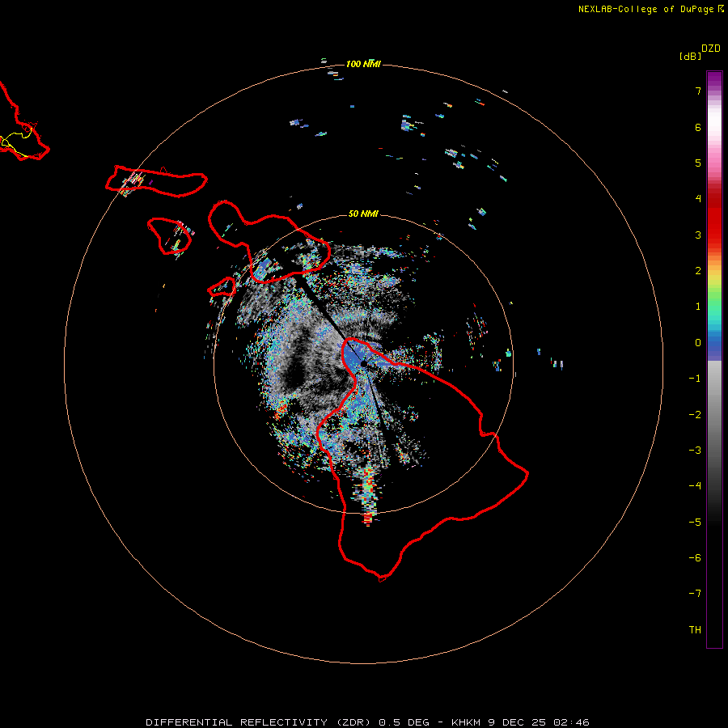Image resolution: width=728 pixels, height=728 pixels.
Task: Click the 1 tick label on the color scale
Action: point(698,307)
